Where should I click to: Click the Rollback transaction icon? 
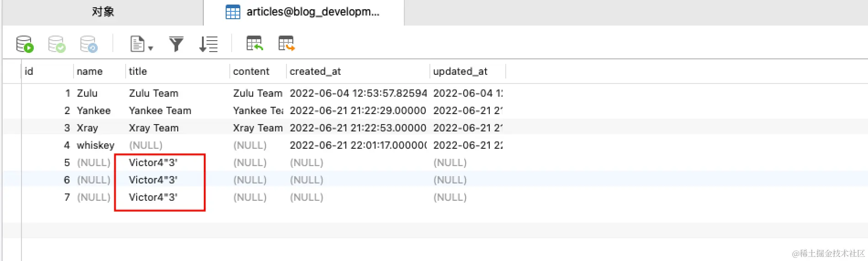89,44
